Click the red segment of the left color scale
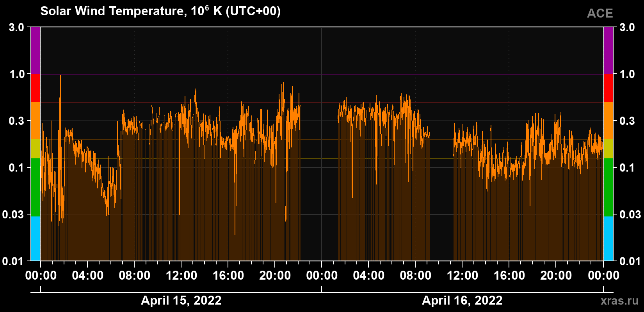This screenshot has width=644, height=312. click(36, 88)
